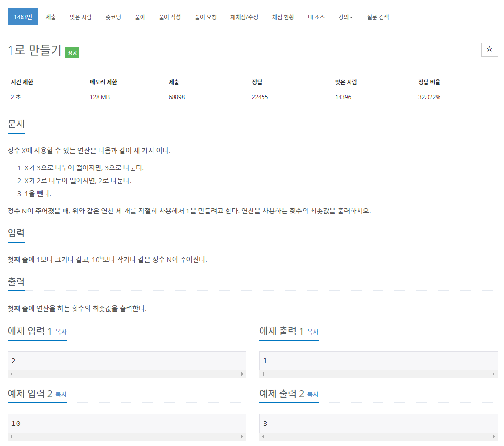Click inside 예제 입력 2 box containing 10

tap(127, 424)
